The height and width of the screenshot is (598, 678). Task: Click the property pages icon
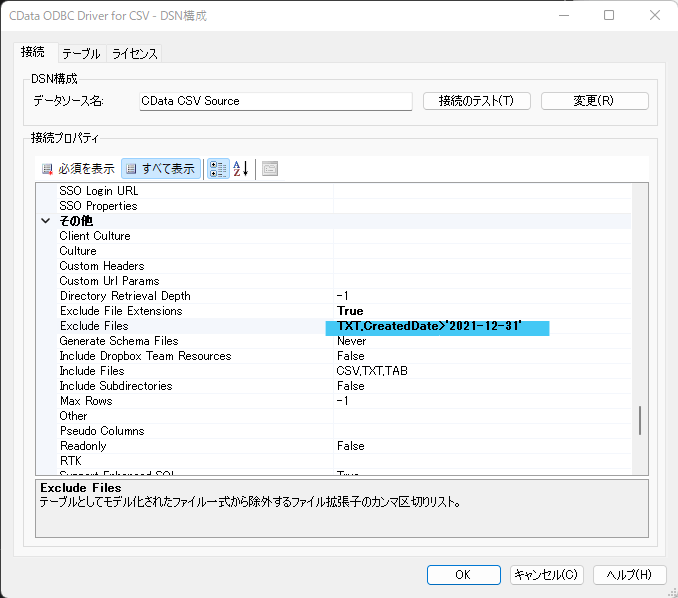click(270, 169)
